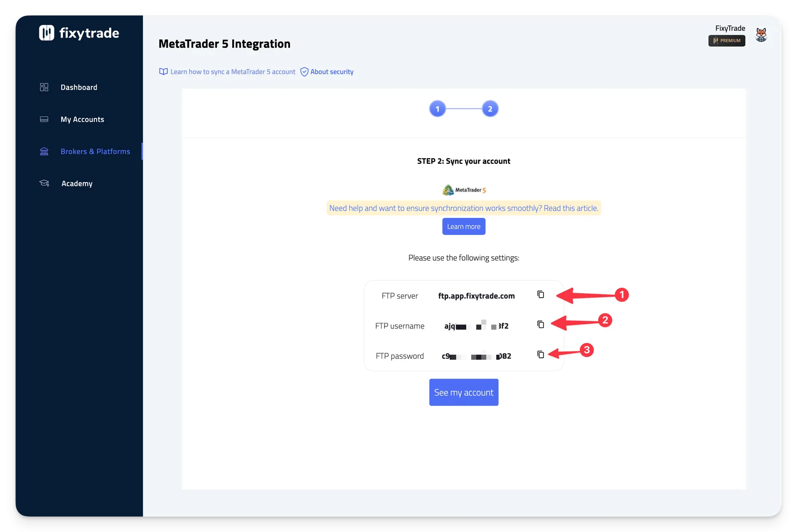Click the STEP 2: Sync your account heading
The image size is (797, 532).
point(464,161)
